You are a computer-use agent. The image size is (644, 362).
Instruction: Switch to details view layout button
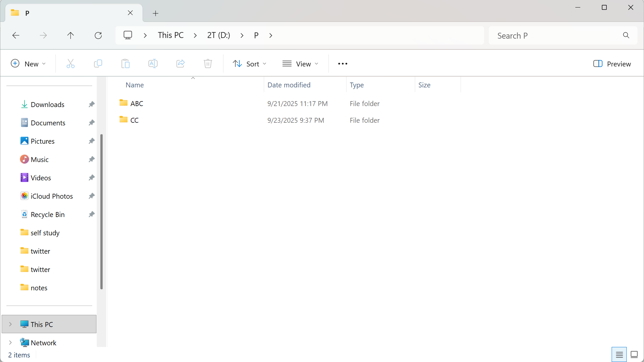tap(619, 354)
